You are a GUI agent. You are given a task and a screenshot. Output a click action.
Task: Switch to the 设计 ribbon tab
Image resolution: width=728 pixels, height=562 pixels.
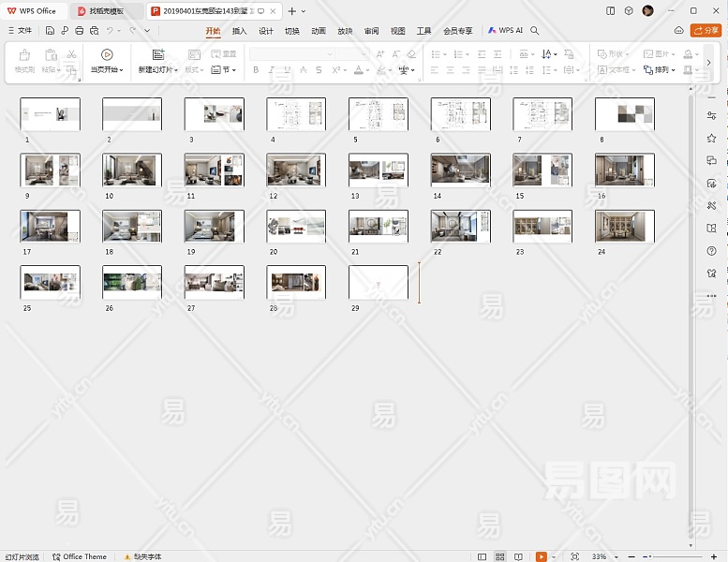point(266,31)
